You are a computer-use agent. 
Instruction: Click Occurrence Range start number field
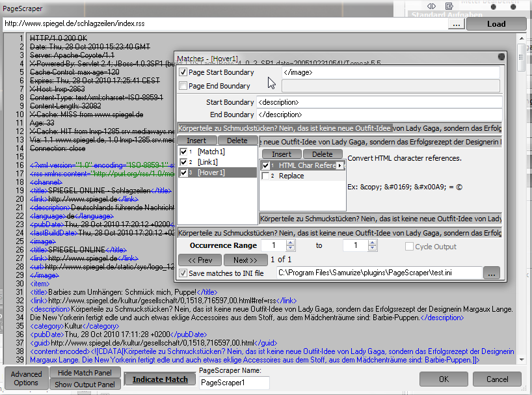[x=274, y=245]
